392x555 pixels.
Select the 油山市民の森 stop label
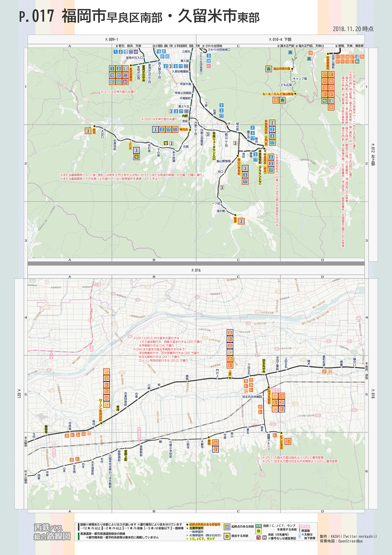click(281, 69)
